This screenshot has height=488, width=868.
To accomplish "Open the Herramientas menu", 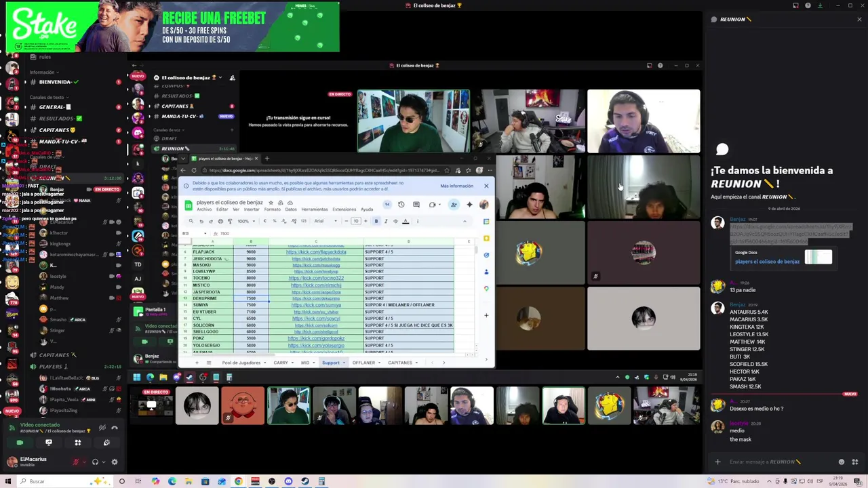I will pos(315,209).
